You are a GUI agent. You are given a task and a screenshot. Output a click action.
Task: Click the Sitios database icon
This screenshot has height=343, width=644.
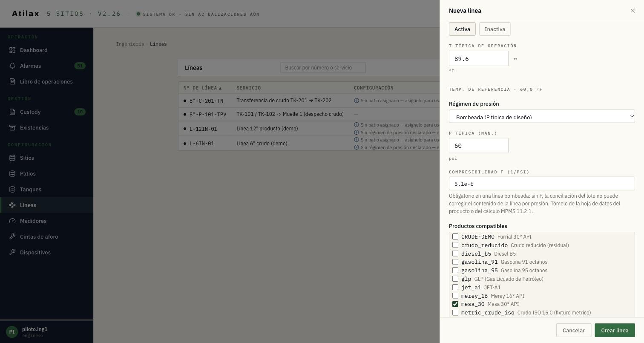pos(12,158)
